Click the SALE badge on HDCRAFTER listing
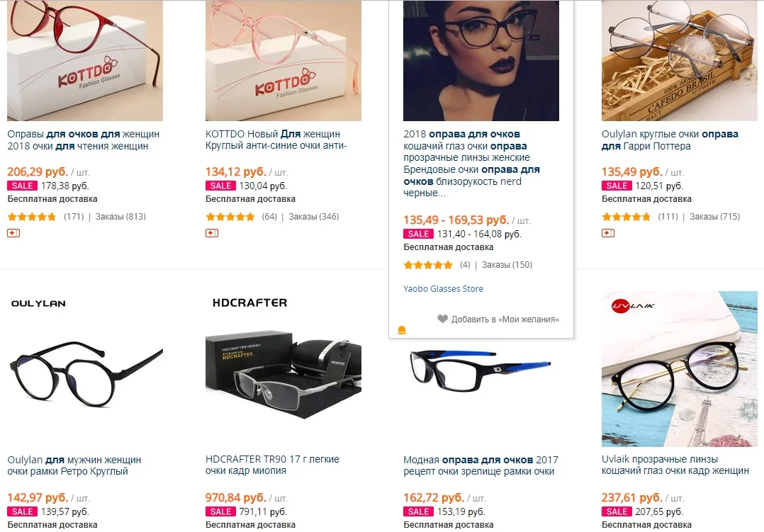 pyautogui.click(x=220, y=511)
